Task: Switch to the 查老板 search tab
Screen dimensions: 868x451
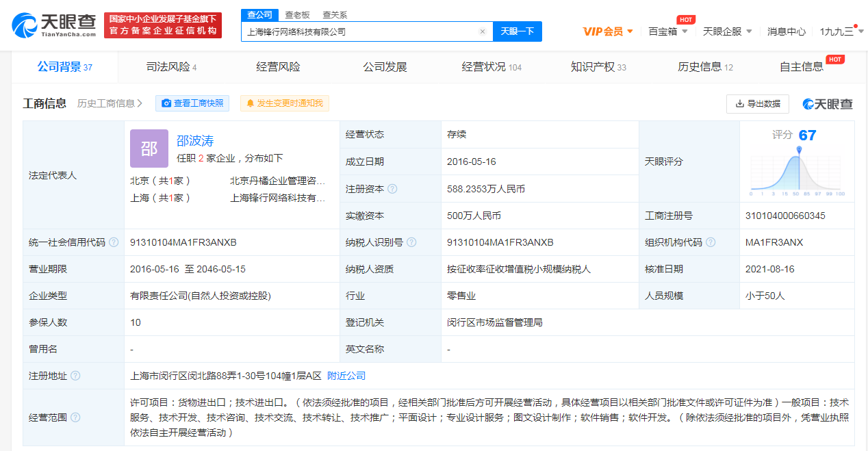Action: pyautogui.click(x=297, y=15)
